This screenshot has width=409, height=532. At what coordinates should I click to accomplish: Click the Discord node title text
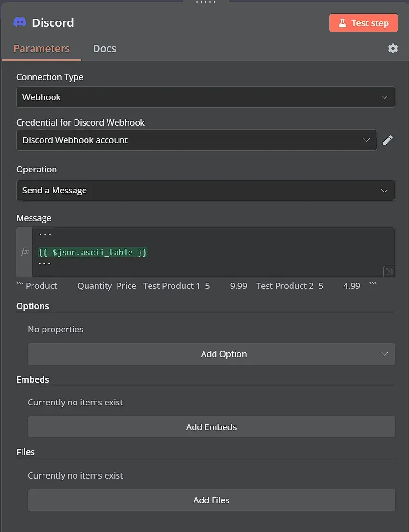53,23
